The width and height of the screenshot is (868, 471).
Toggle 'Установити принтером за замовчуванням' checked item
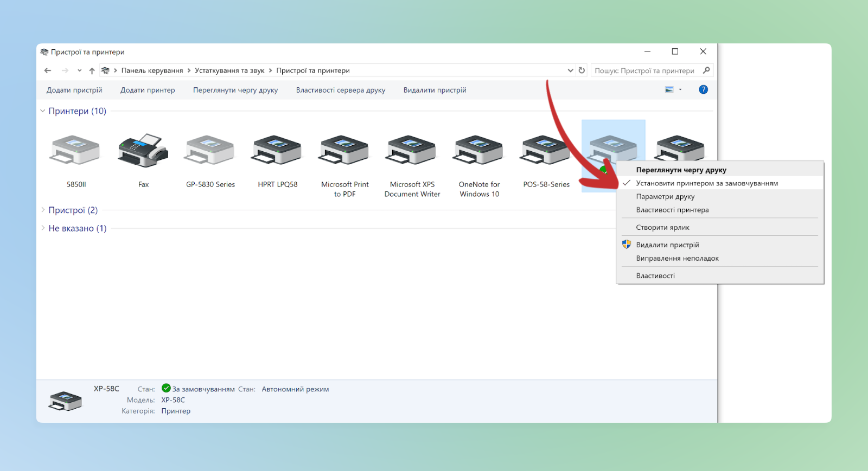pos(706,183)
